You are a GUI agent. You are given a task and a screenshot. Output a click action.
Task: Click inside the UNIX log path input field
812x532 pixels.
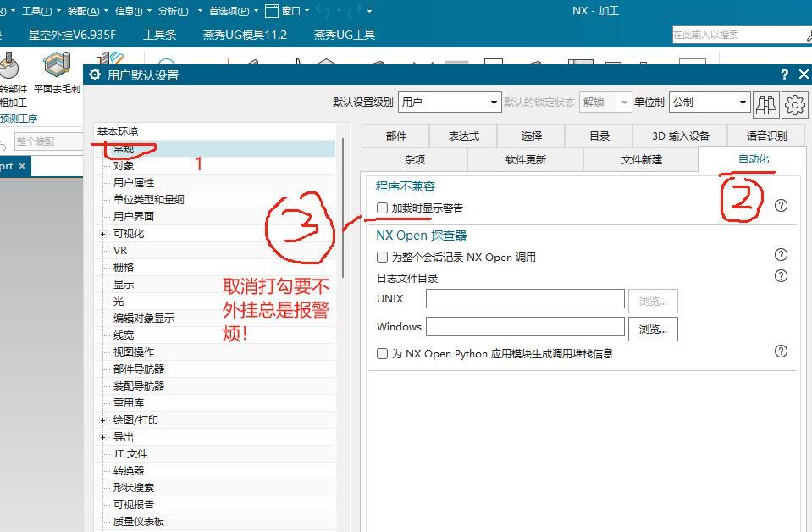[525, 298]
